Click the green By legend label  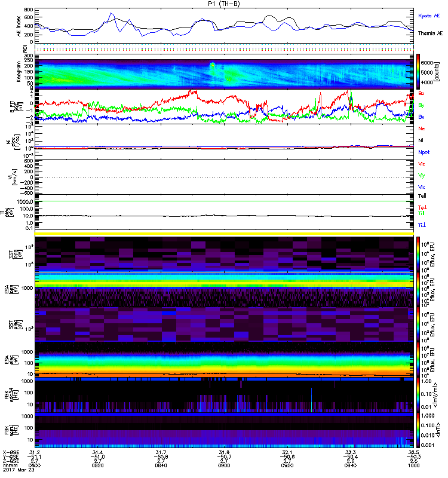[x=421, y=106]
